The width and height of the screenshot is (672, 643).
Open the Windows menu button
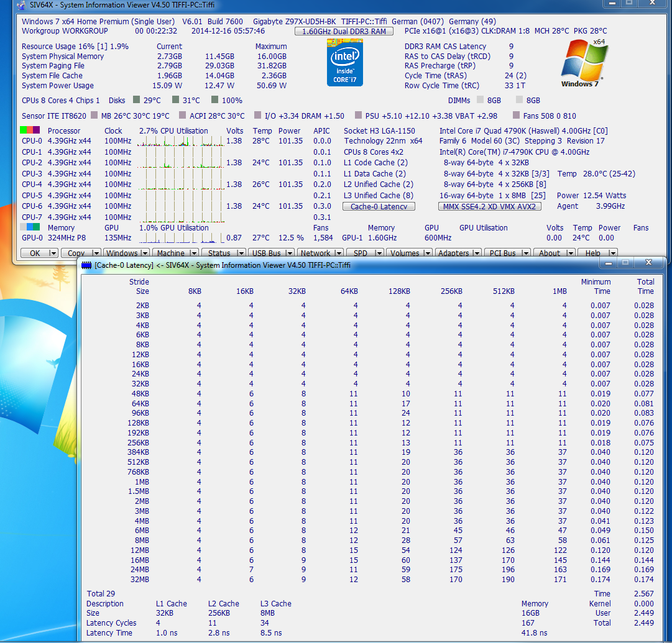(122, 253)
